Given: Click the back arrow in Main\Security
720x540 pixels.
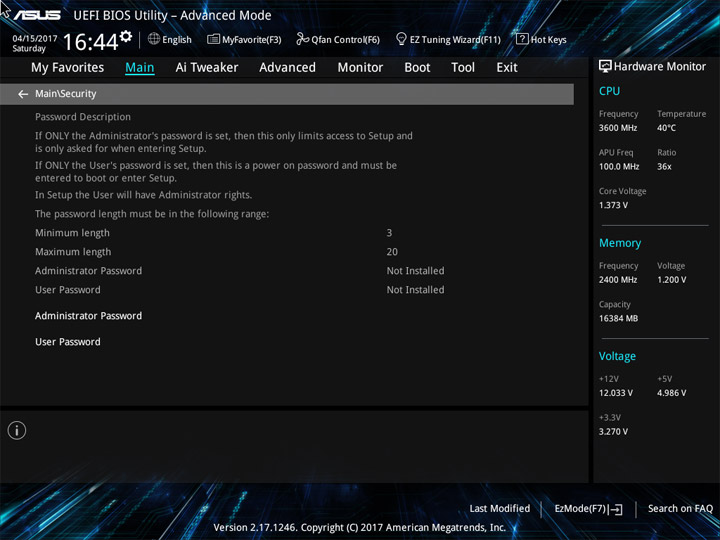Looking at the screenshot, I should (x=22, y=94).
